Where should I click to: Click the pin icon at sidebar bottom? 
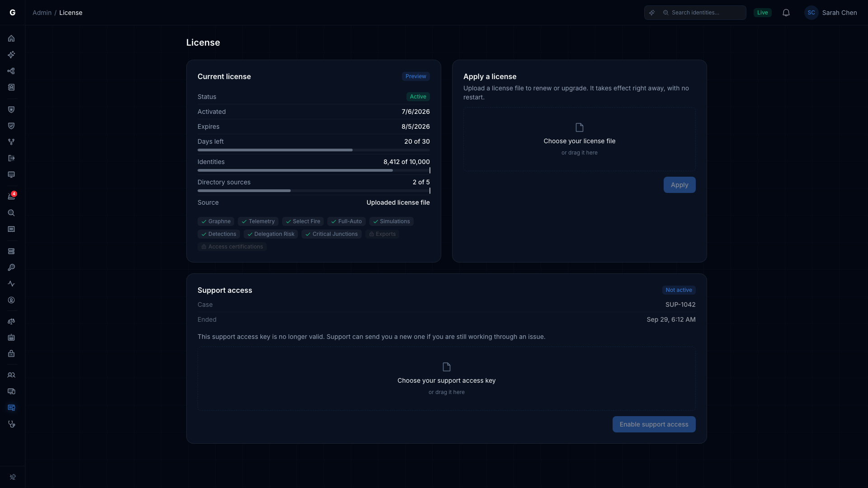13,477
